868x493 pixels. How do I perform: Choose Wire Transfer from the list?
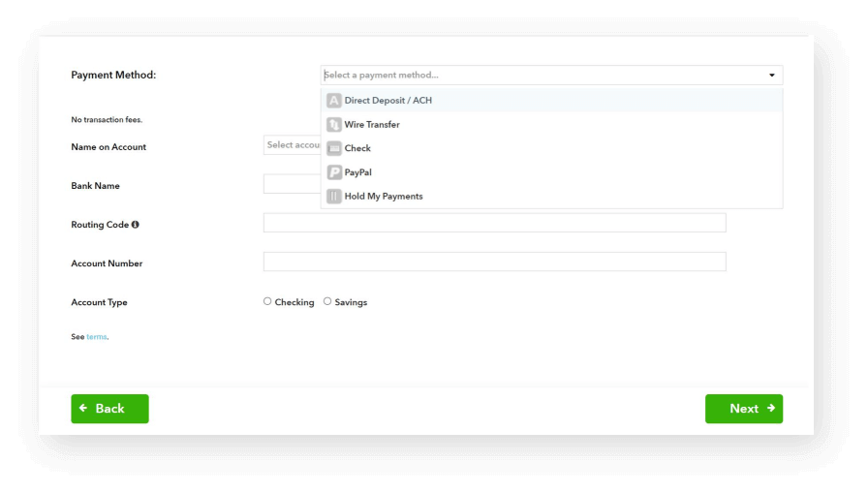pos(372,125)
